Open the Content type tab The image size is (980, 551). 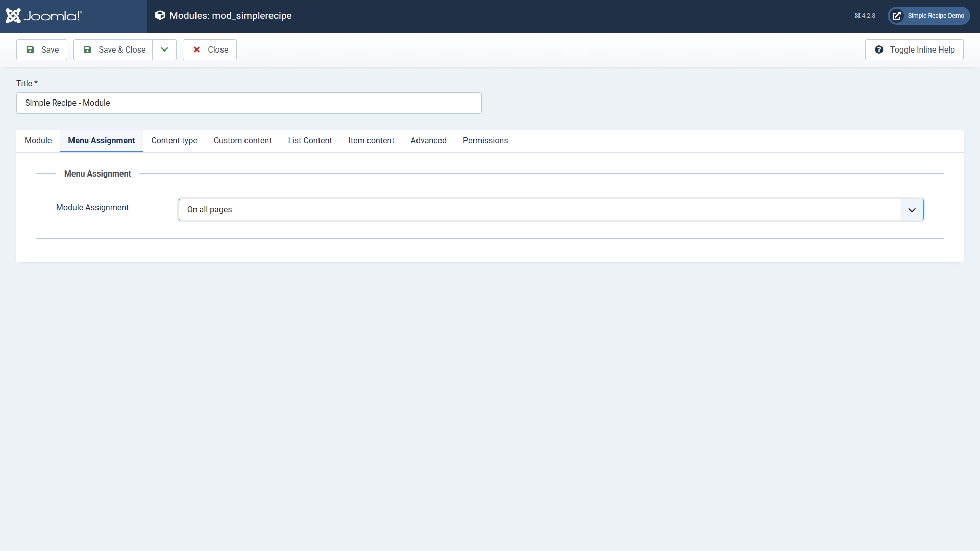pyautogui.click(x=174, y=141)
